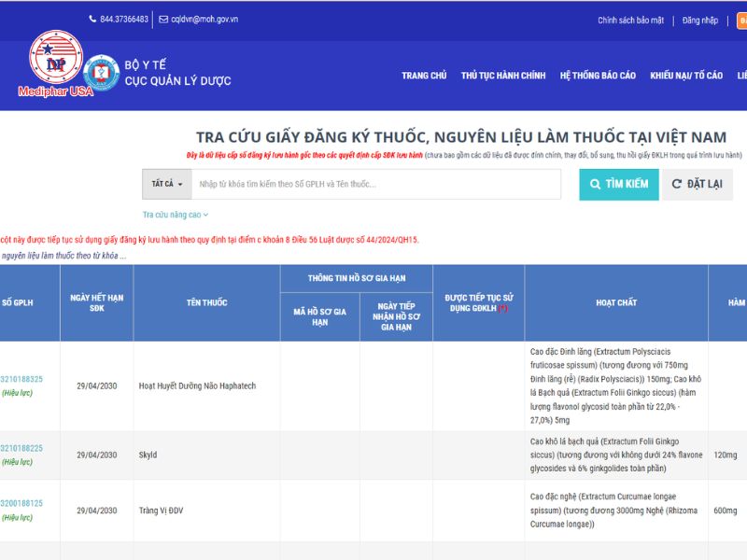
Task: Select the drug name Skyld
Action: [x=148, y=455]
